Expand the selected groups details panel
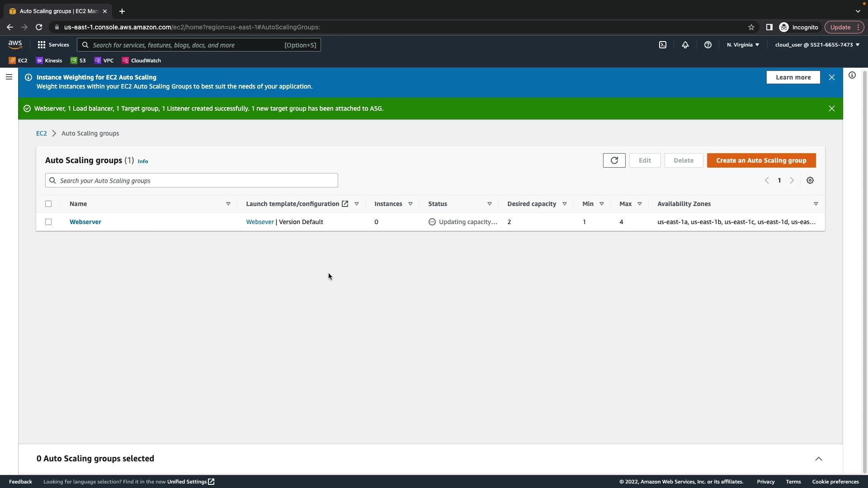This screenshot has width=868, height=488. [818, 459]
